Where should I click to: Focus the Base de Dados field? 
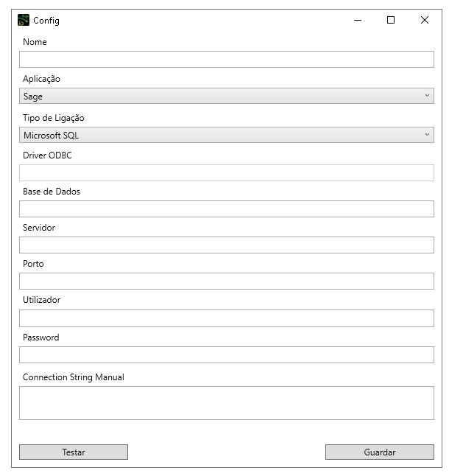[227, 209]
